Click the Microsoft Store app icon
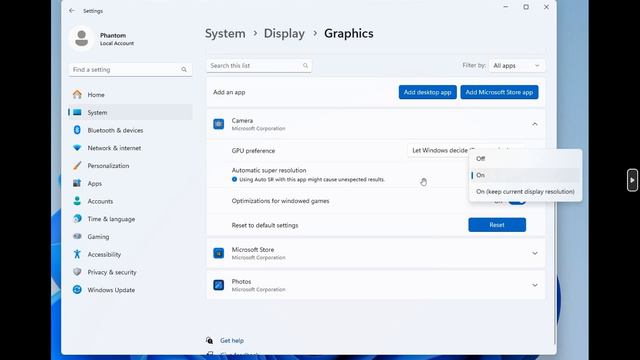Viewport: 640px width, 360px height. coord(219,253)
